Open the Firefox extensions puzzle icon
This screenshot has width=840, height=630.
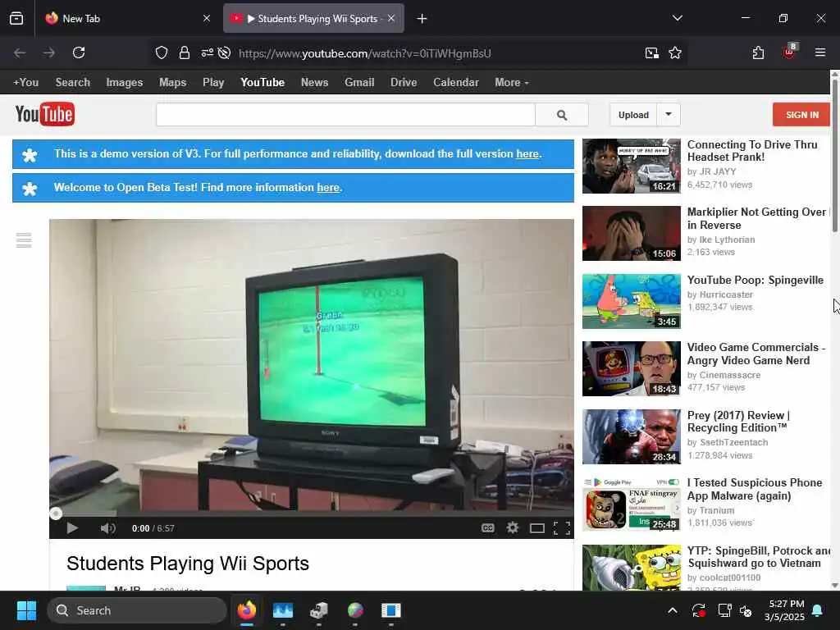(x=758, y=52)
